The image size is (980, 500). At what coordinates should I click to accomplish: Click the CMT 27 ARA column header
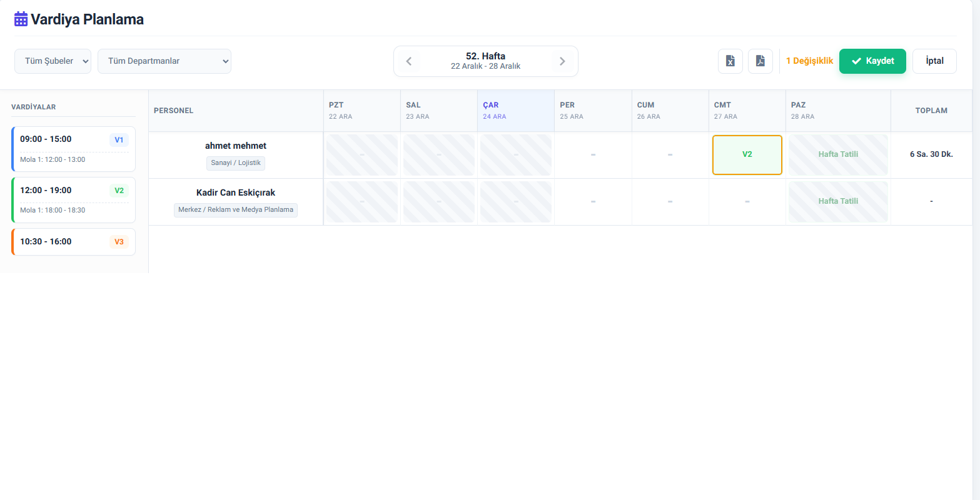coord(747,111)
